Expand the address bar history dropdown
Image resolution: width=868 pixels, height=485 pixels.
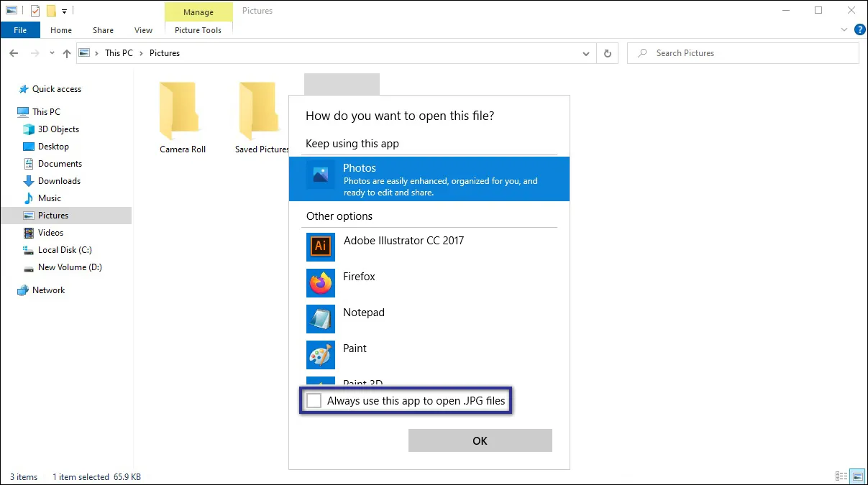[x=585, y=52]
